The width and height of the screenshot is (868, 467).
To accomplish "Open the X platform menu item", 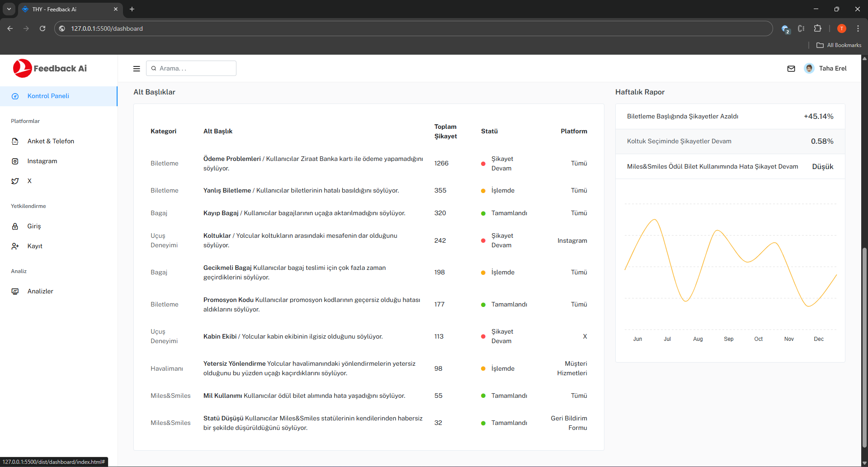I will coord(58,181).
